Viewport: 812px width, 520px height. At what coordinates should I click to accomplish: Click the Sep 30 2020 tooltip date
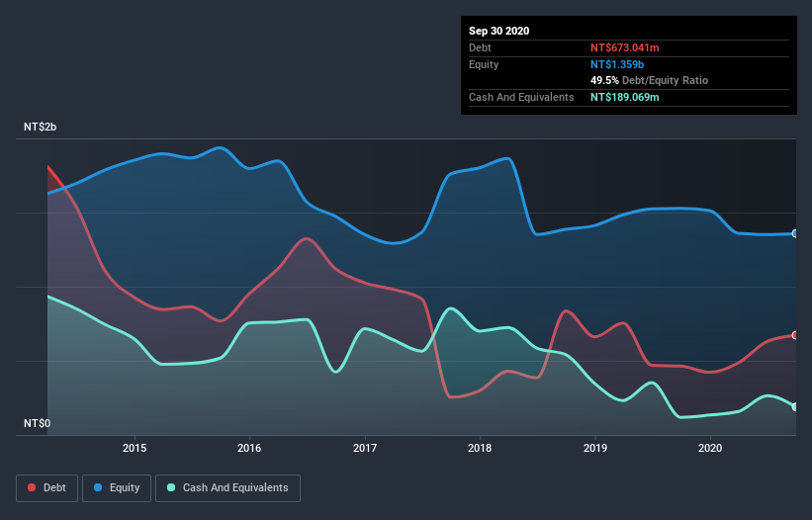click(499, 31)
